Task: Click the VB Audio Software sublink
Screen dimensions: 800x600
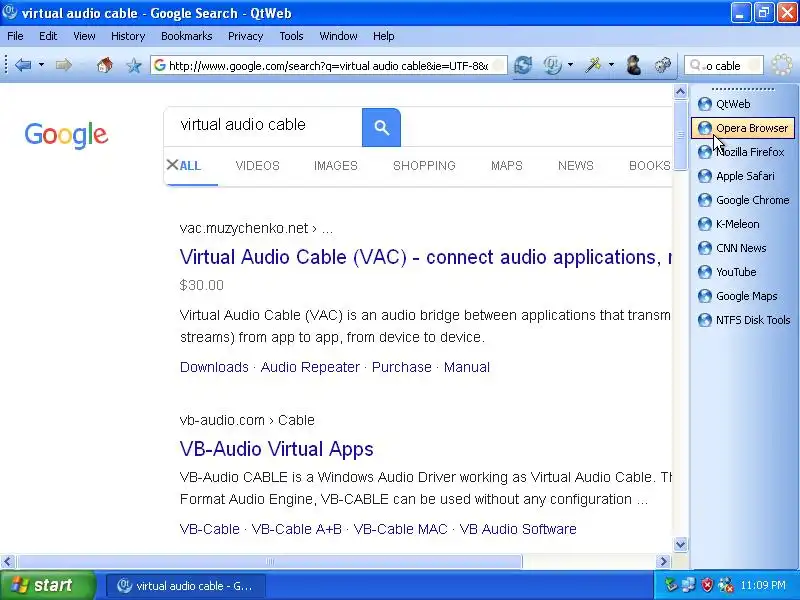Action: point(518,529)
